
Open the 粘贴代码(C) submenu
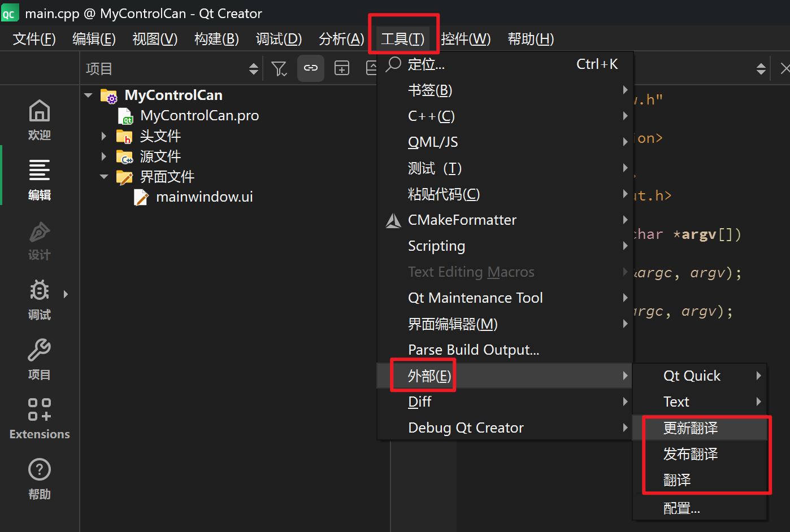(x=505, y=194)
